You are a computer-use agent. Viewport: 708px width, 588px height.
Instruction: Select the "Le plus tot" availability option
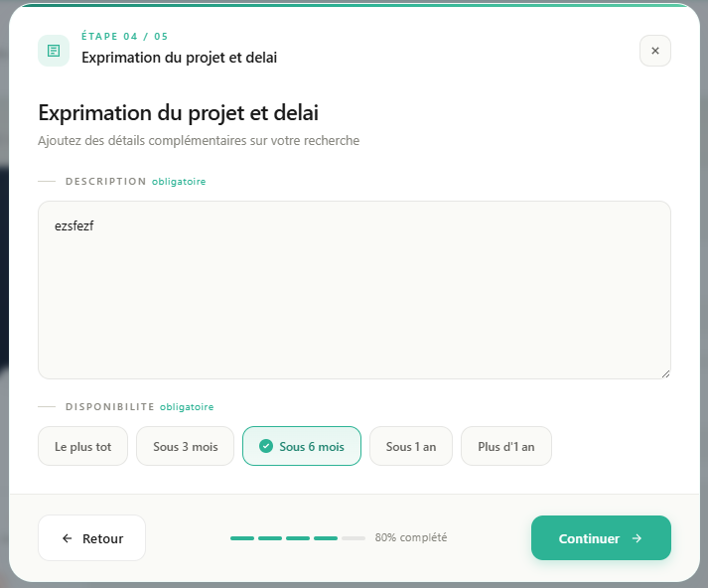[x=83, y=447]
